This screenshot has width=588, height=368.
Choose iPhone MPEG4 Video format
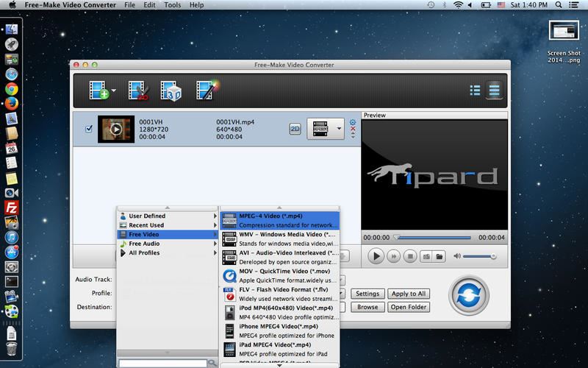click(x=280, y=330)
